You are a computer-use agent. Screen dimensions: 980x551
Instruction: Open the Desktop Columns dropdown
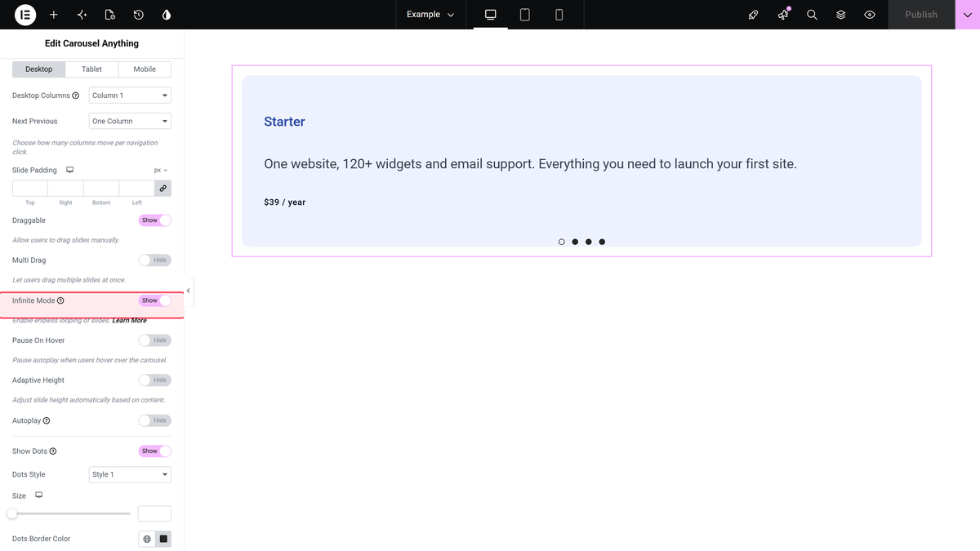(130, 96)
